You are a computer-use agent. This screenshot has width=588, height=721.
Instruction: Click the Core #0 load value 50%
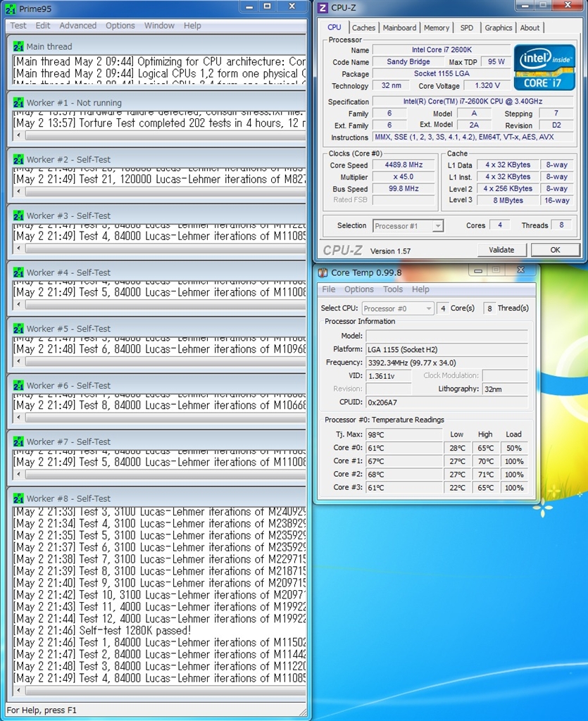click(x=514, y=448)
